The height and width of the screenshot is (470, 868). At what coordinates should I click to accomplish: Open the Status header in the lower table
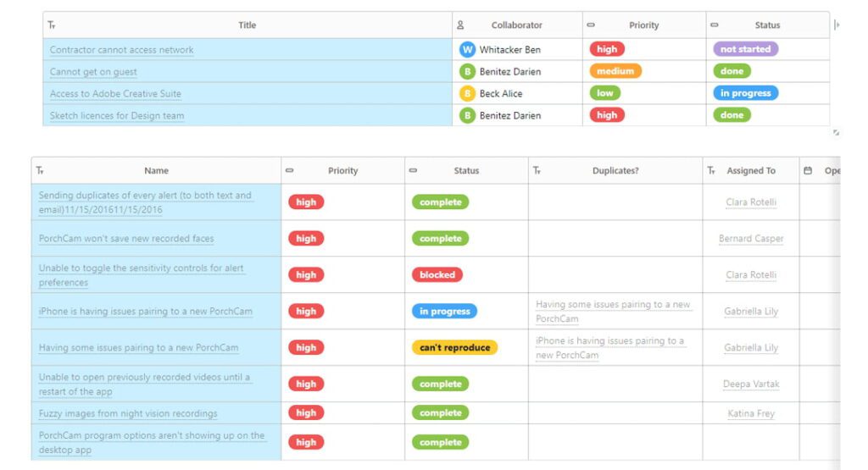[x=466, y=170]
